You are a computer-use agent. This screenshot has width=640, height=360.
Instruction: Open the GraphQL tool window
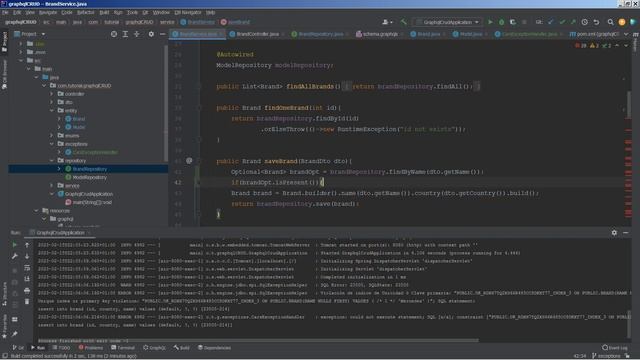point(154,348)
